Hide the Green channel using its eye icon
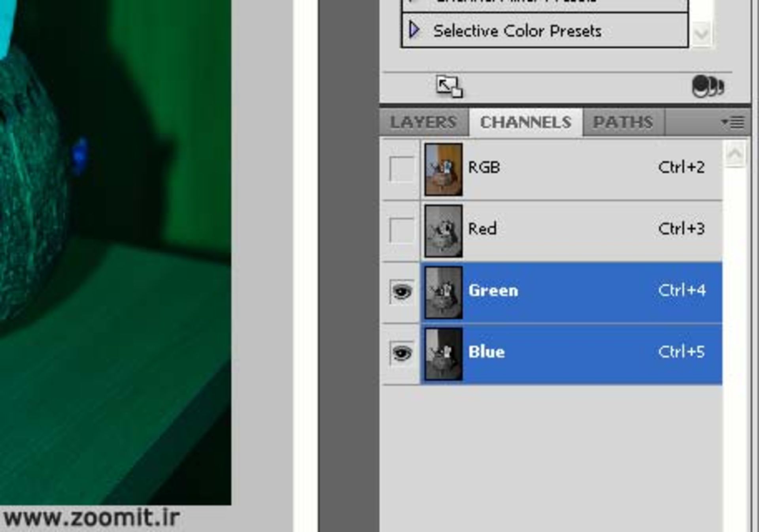The height and width of the screenshot is (532, 759). coord(403,291)
